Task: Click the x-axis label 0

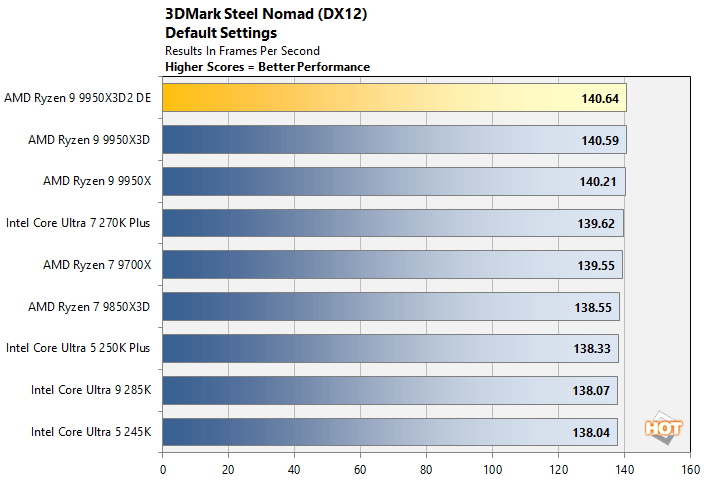Action: click(x=163, y=470)
